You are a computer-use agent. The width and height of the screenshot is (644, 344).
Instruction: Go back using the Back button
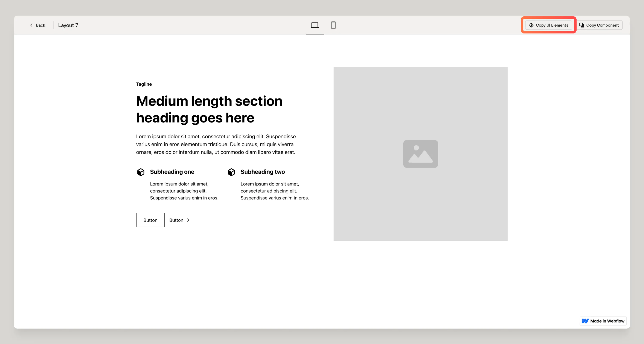click(x=38, y=25)
